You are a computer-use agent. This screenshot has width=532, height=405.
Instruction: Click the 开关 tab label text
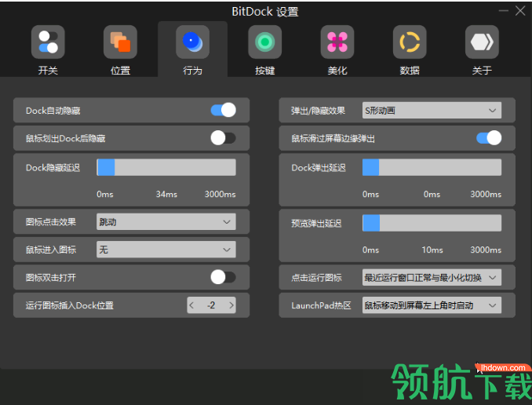(x=48, y=71)
